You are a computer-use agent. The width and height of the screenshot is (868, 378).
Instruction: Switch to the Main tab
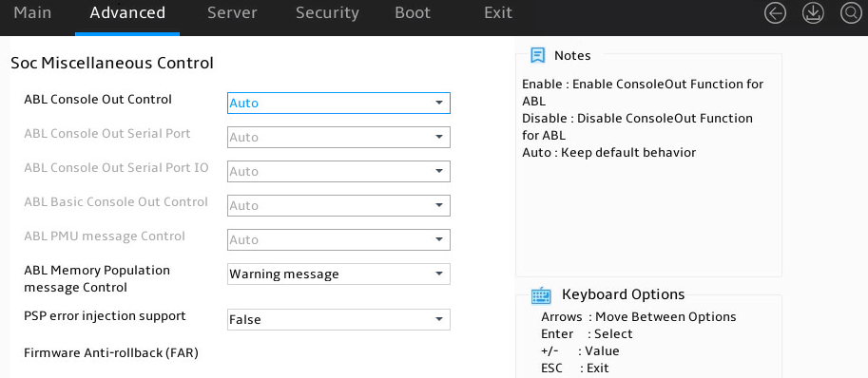[x=32, y=13]
